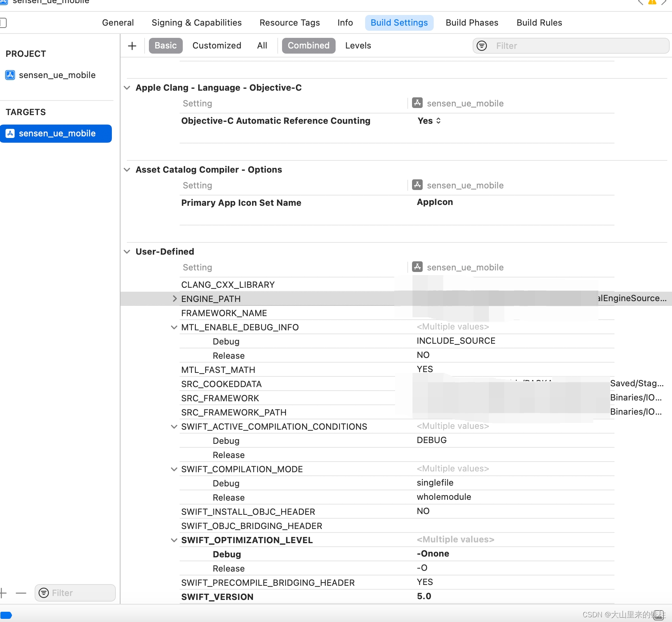The height and width of the screenshot is (622, 672).
Task: Remove target with the minus button
Action: tap(21, 593)
